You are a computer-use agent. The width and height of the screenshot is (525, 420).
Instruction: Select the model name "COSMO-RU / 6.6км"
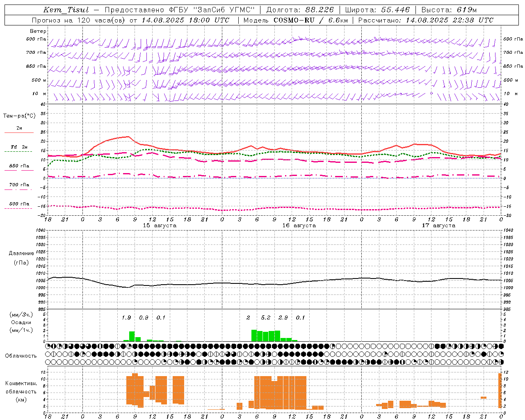click(x=310, y=20)
